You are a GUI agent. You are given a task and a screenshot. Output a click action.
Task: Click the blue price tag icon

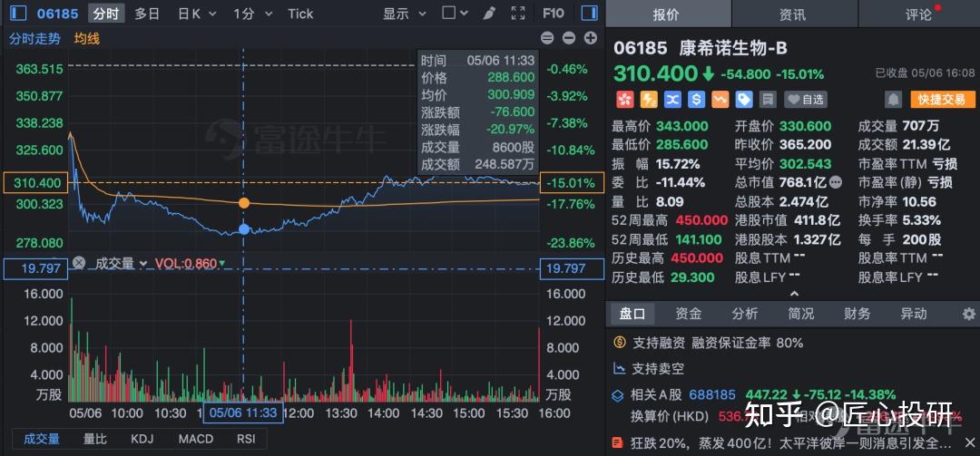pyautogui.click(x=744, y=99)
